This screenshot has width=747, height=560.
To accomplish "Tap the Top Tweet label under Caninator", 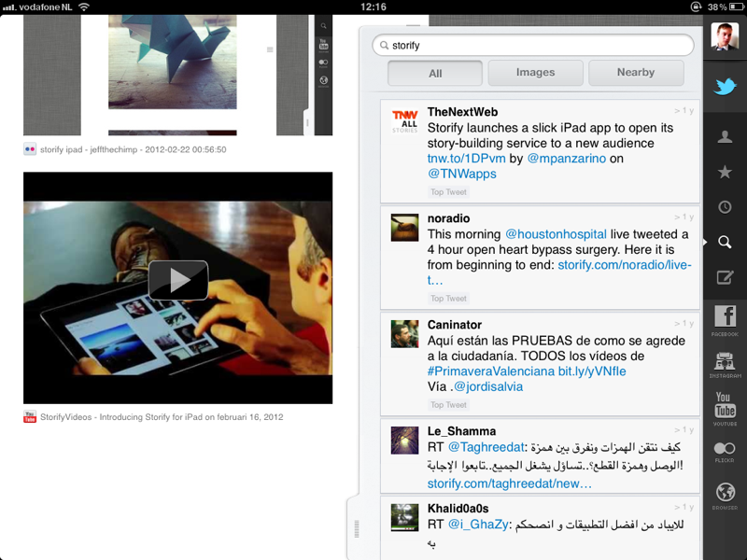I will (x=448, y=405).
